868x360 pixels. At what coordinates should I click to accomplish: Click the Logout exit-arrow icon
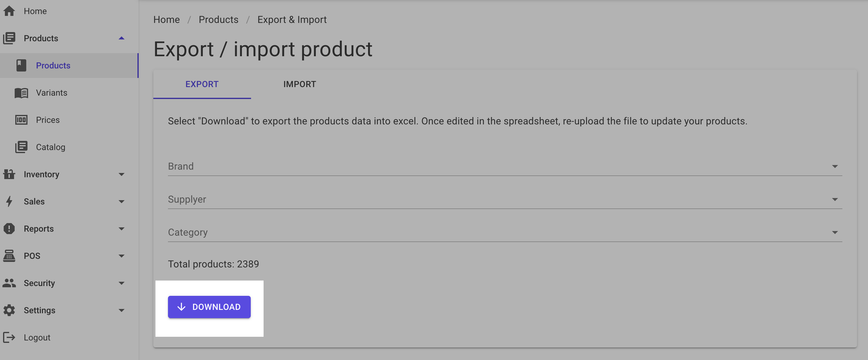pyautogui.click(x=9, y=337)
